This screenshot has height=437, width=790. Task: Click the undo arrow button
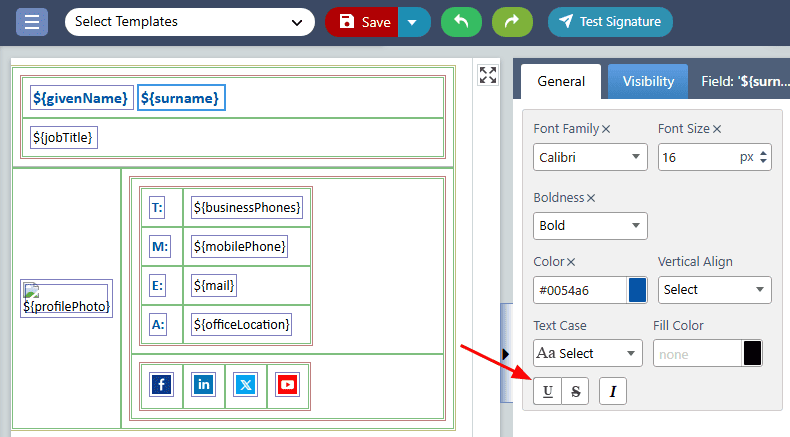461,21
